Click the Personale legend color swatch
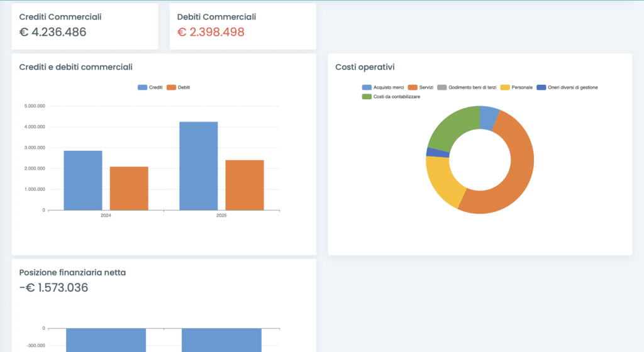644x352 pixels. (x=505, y=87)
